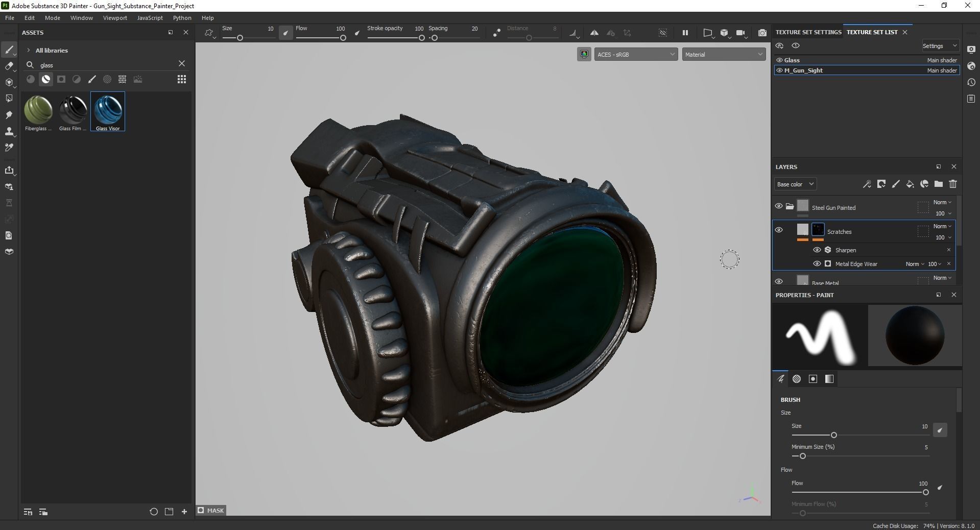The width and height of the screenshot is (980, 530).
Task: Open Texture Set List Settings dropdown
Action: tap(940, 46)
